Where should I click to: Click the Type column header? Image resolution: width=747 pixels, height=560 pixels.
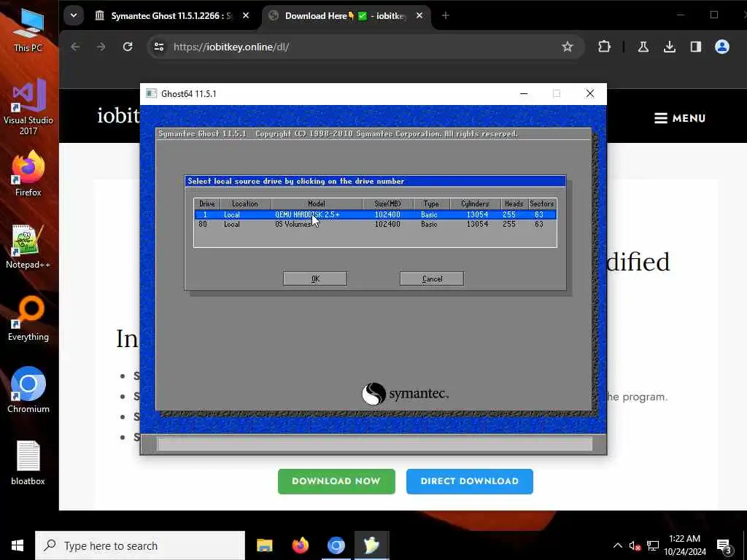point(431,204)
